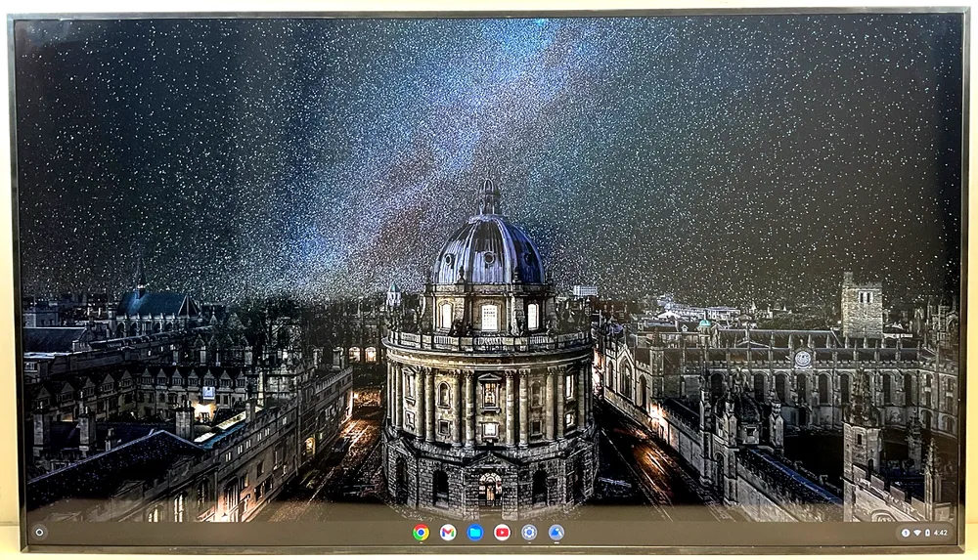Image resolution: width=978 pixels, height=560 pixels.
Task: Open the launcher circle button
Action: point(39,532)
